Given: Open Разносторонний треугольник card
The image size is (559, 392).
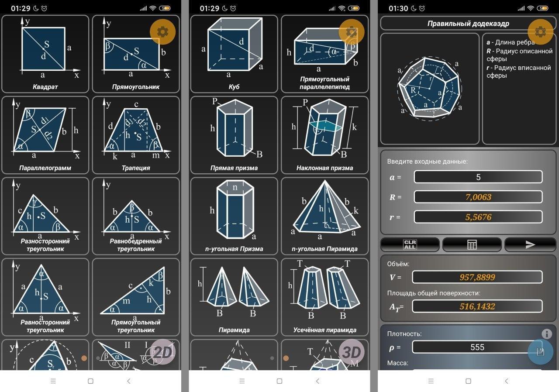Looking at the screenshot, I should (x=45, y=216).
